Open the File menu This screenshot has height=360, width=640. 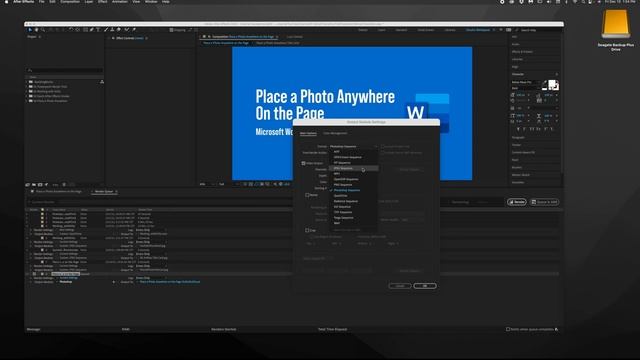click(42, 2)
